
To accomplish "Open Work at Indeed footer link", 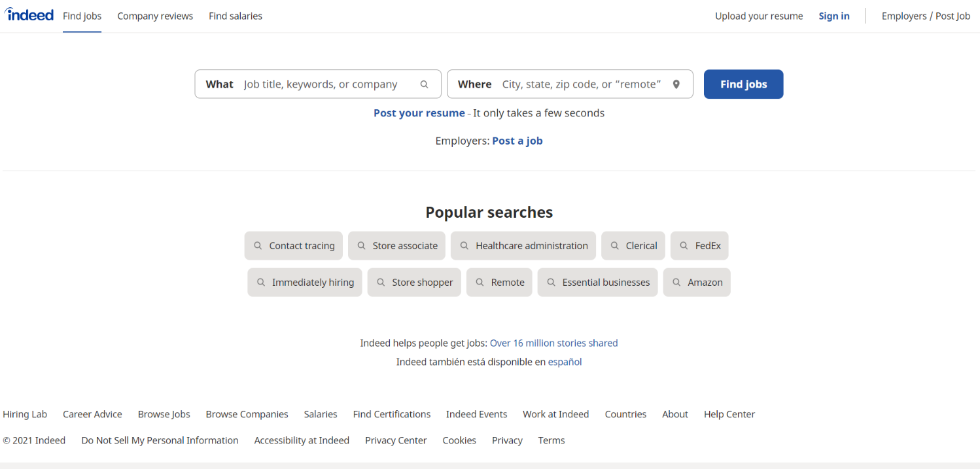I will 555,414.
